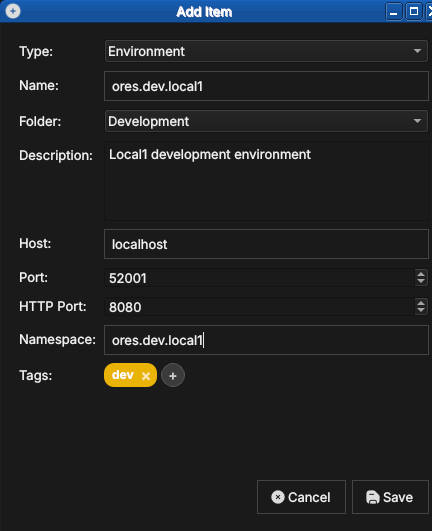Maximize the Add Item window
432x531 pixels.
(414, 12)
